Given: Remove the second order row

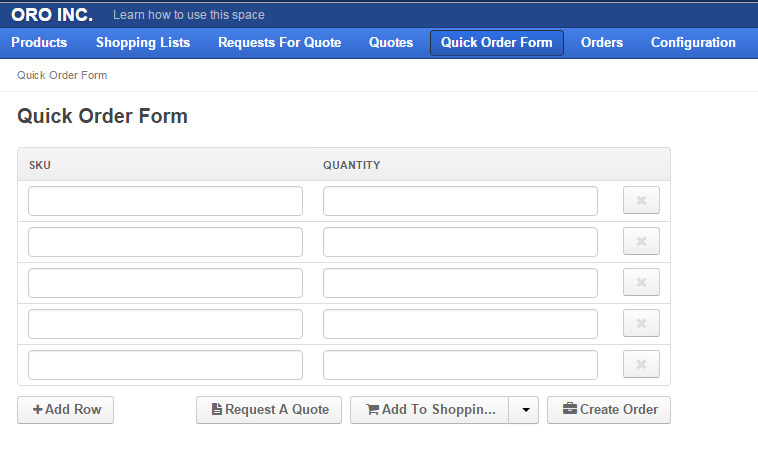Looking at the screenshot, I should click(641, 241).
